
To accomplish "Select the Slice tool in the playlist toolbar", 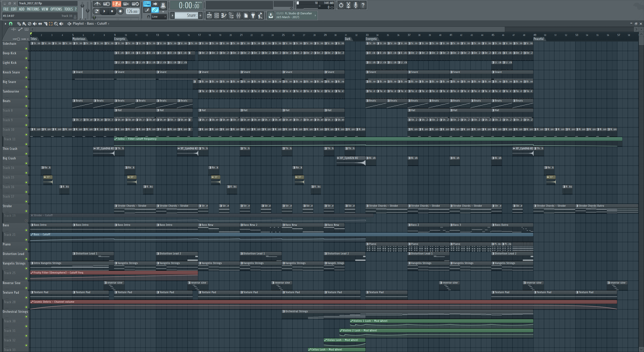I will pyautogui.click(x=46, y=24).
